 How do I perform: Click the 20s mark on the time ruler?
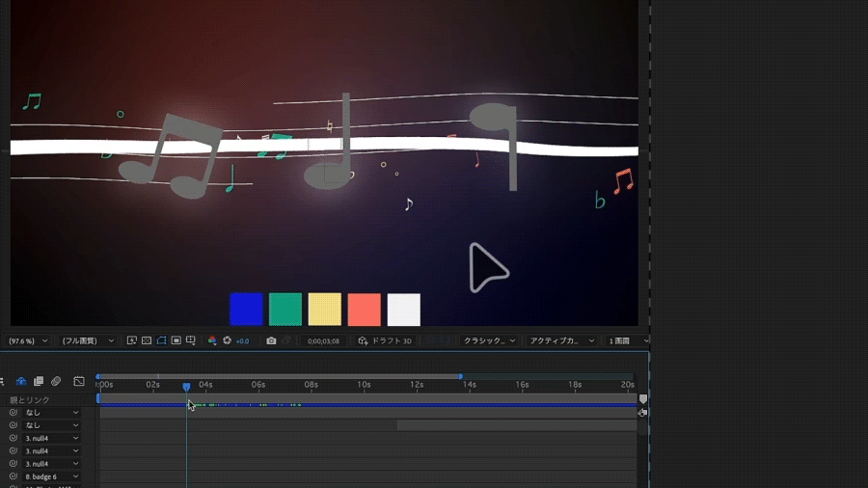click(627, 385)
